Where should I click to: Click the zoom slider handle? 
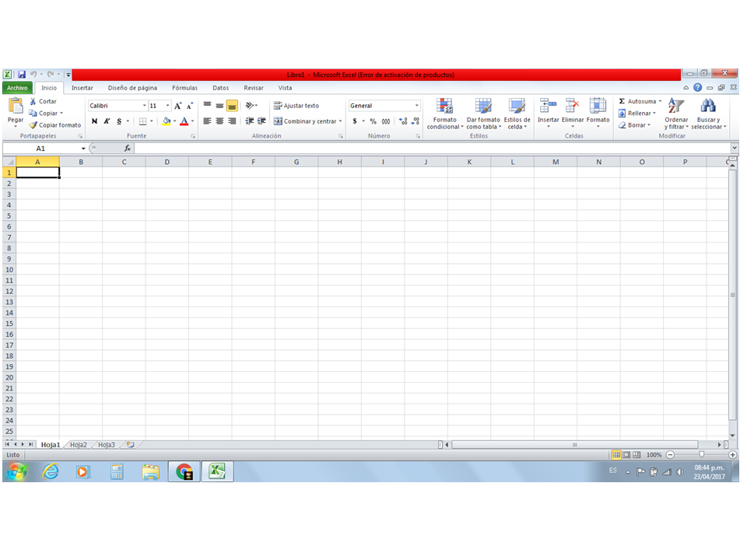[x=701, y=455]
